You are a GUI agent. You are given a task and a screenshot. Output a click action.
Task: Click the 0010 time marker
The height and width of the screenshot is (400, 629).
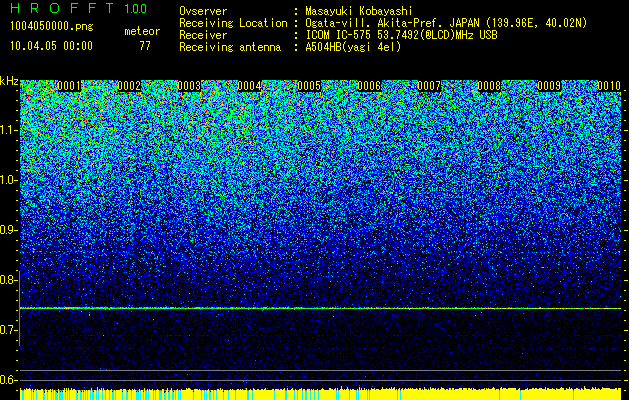(x=609, y=86)
